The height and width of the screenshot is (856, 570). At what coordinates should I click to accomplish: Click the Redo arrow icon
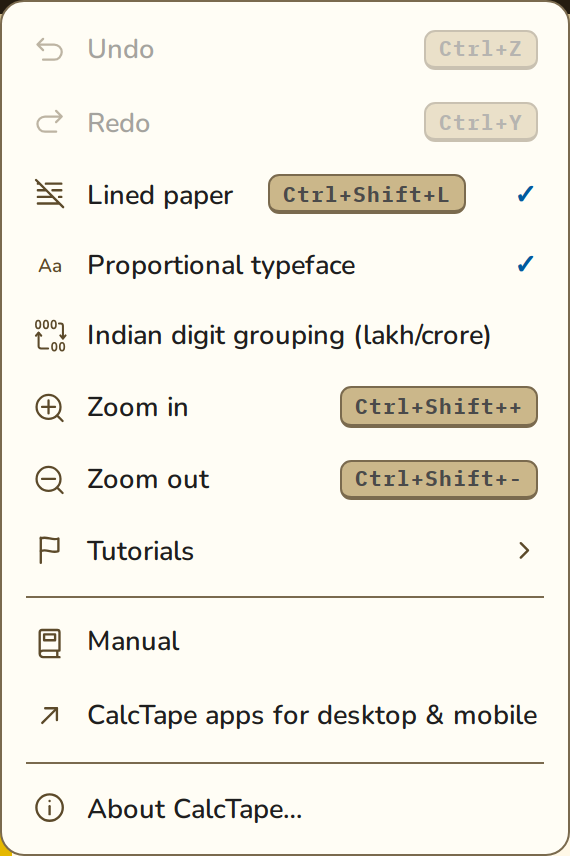(50, 122)
